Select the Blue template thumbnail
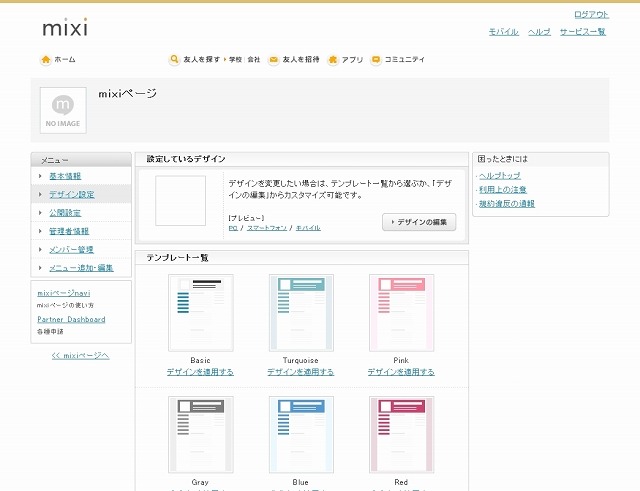Viewport: 640px width, 491px height. (x=301, y=435)
